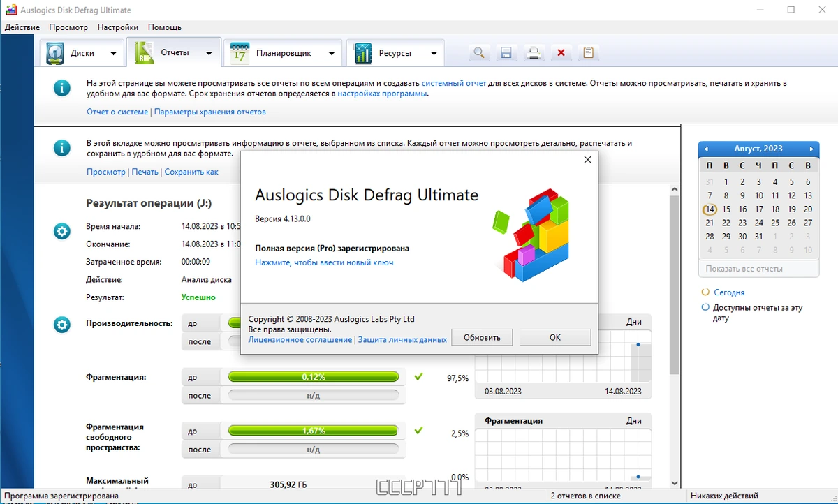The height and width of the screenshot is (504, 838).
Task: Delete report with the red X icon
Action: point(561,53)
